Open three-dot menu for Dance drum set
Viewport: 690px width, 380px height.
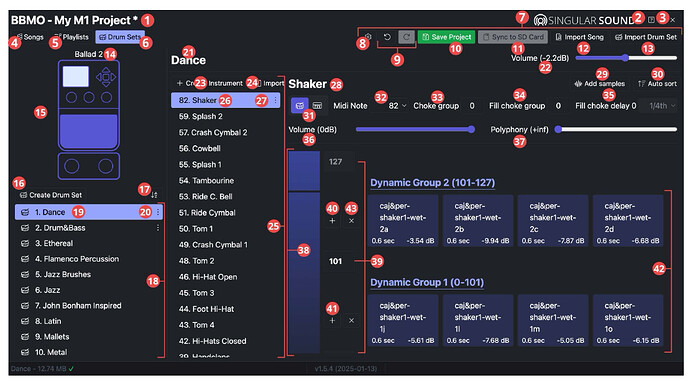coord(158,212)
